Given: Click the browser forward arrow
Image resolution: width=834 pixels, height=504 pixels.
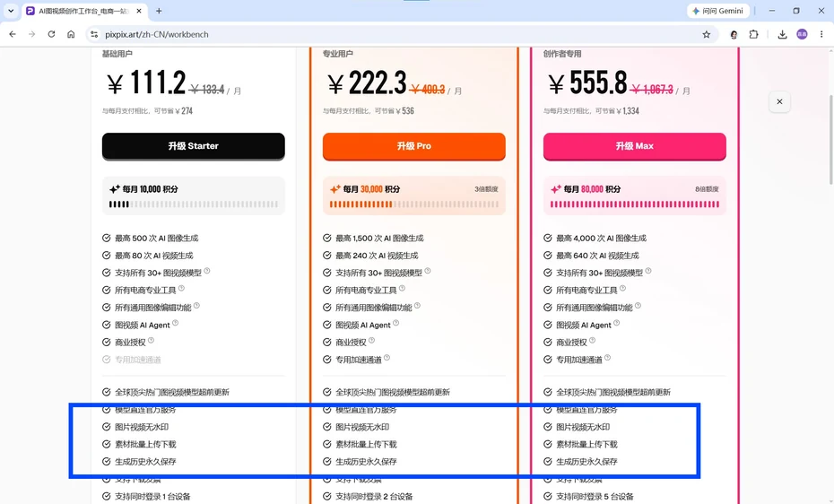Looking at the screenshot, I should click(x=32, y=34).
